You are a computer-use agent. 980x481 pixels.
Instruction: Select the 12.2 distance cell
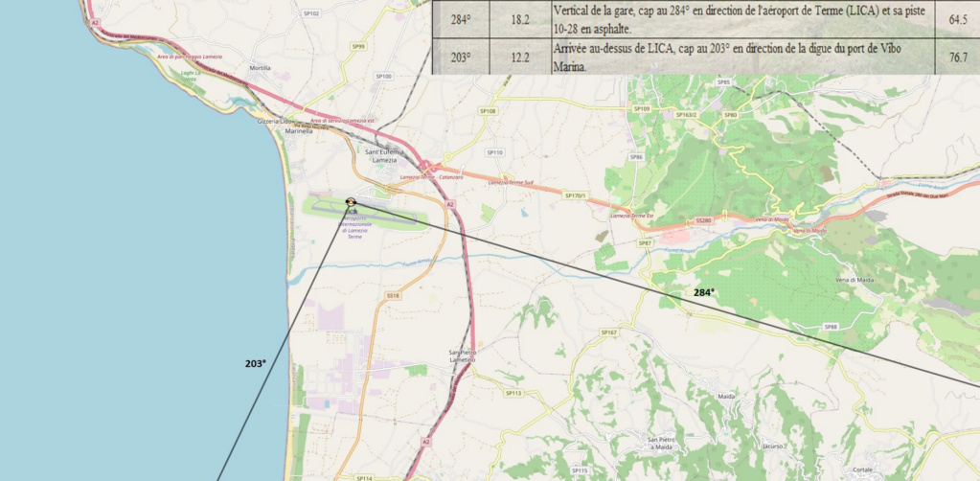coord(520,57)
